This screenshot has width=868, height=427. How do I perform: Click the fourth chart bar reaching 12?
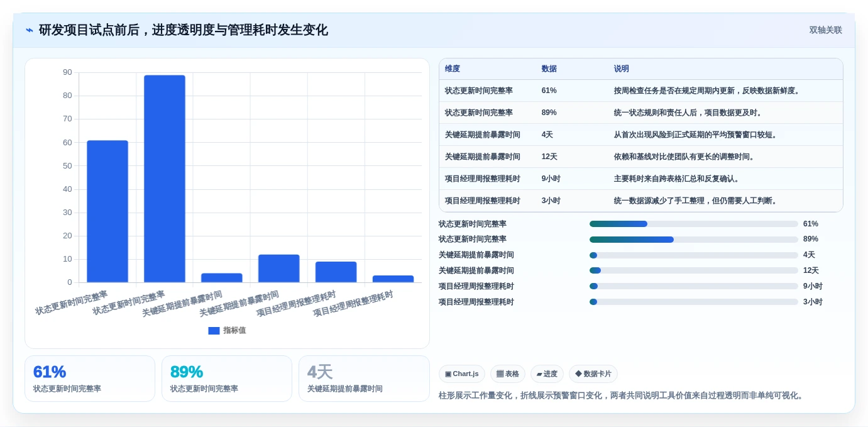click(279, 269)
